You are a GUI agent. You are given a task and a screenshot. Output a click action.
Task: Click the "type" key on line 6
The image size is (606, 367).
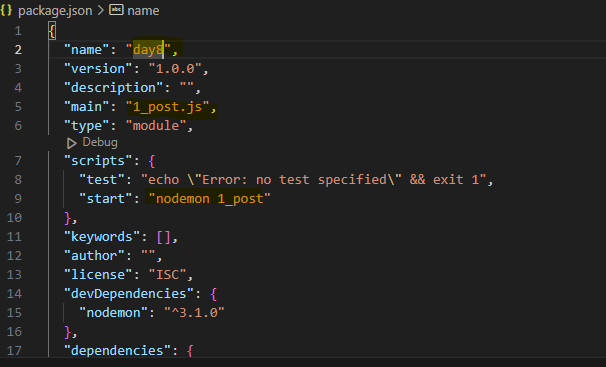(87, 126)
